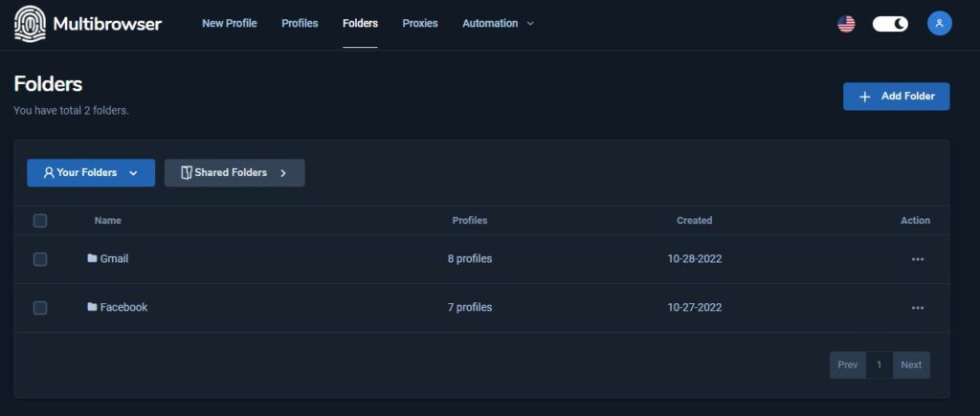
Task: Select page 1 in the pagination
Action: pos(880,364)
